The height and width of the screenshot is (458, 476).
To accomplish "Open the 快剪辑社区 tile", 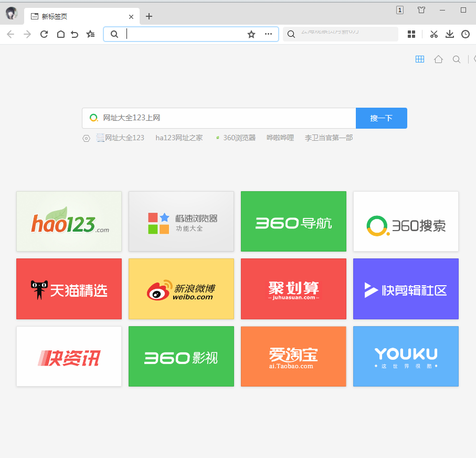I will pyautogui.click(x=406, y=289).
